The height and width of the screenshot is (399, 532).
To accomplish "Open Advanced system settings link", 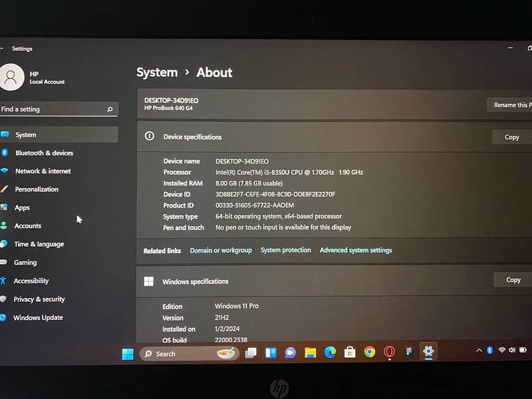I will pyautogui.click(x=356, y=251).
